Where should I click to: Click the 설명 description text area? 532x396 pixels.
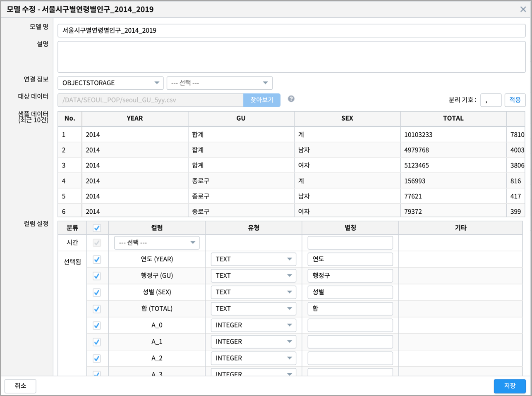pos(292,57)
